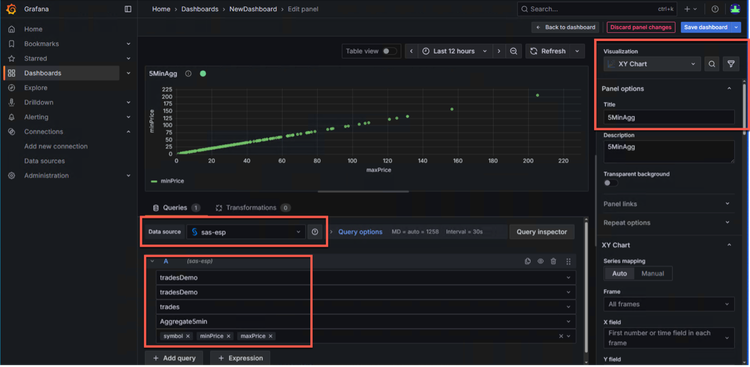The image size is (750, 367).
Task: Click the Explore compass icon
Action: (x=12, y=88)
